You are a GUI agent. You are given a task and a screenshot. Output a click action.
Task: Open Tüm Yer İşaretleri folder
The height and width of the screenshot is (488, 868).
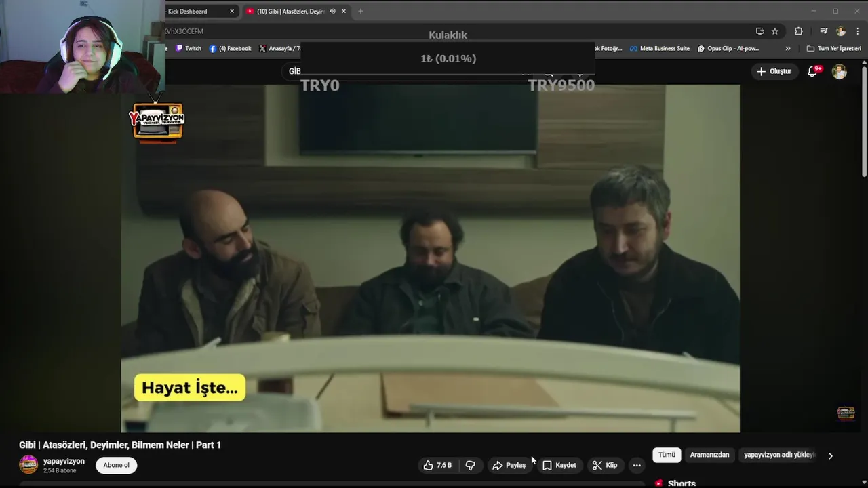pos(834,49)
